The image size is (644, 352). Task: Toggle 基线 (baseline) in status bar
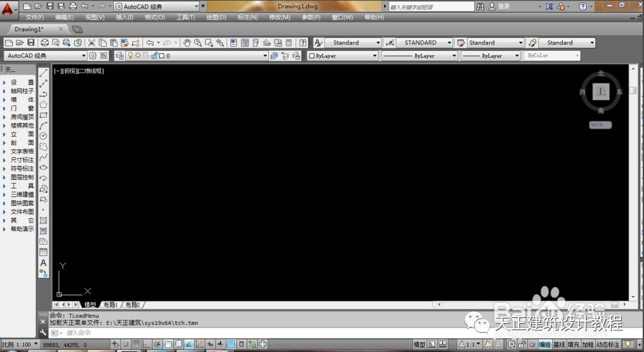[559, 345]
